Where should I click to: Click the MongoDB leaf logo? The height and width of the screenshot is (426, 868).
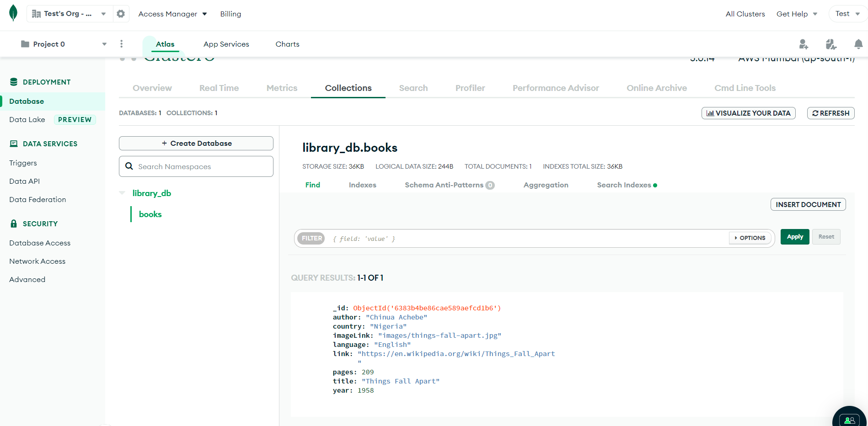pyautogui.click(x=13, y=13)
